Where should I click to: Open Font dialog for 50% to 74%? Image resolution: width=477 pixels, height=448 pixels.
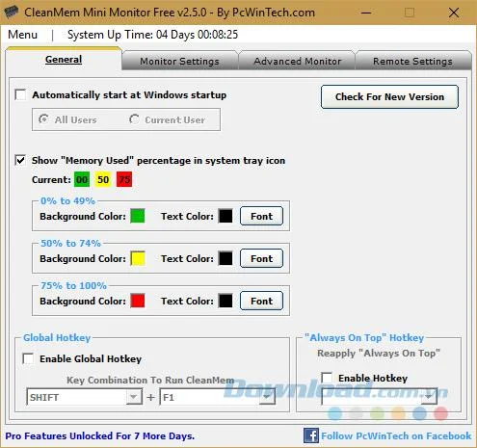[x=261, y=258]
